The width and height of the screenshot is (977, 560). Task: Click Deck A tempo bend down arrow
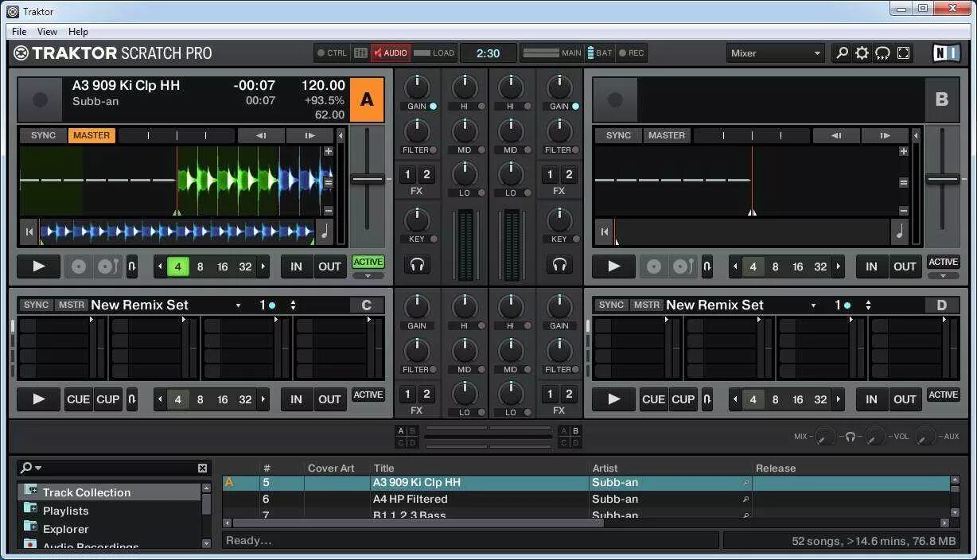point(260,135)
